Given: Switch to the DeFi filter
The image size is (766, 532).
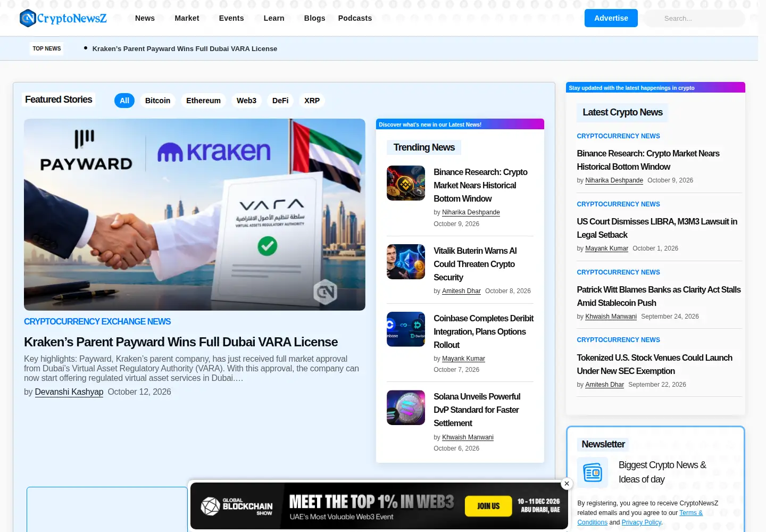Looking at the screenshot, I should click(280, 101).
